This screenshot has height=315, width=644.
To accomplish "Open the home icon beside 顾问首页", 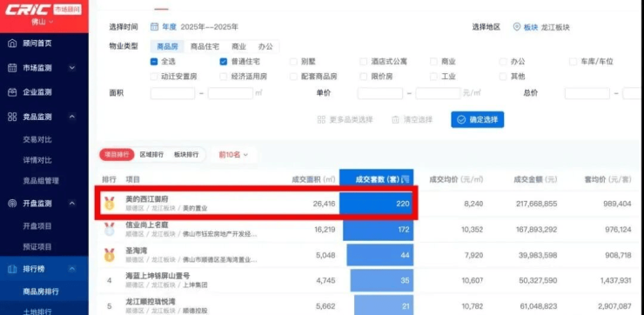I will pos(12,44).
